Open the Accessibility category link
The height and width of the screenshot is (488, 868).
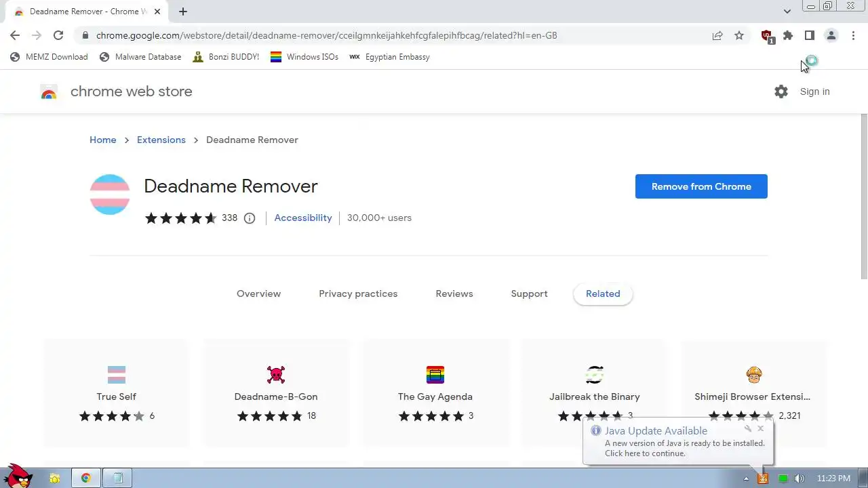(x=303, y=218)
